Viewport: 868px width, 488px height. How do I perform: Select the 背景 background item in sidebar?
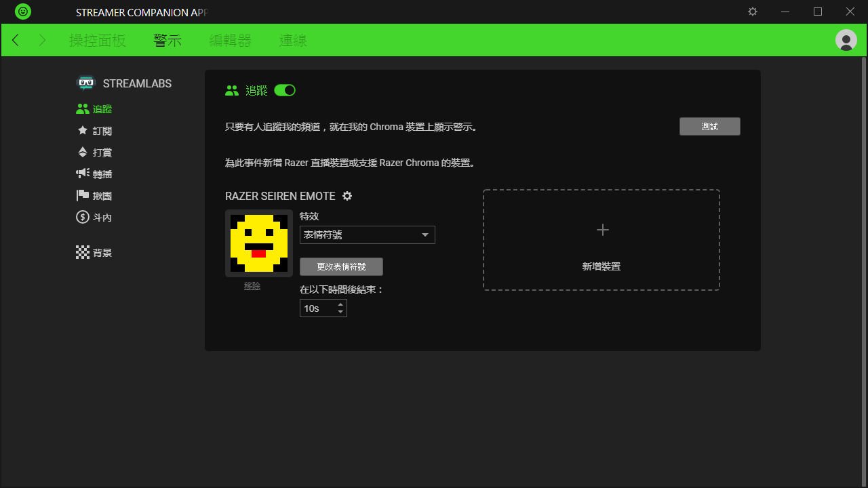pyautogui.click(x=94, y=253)
